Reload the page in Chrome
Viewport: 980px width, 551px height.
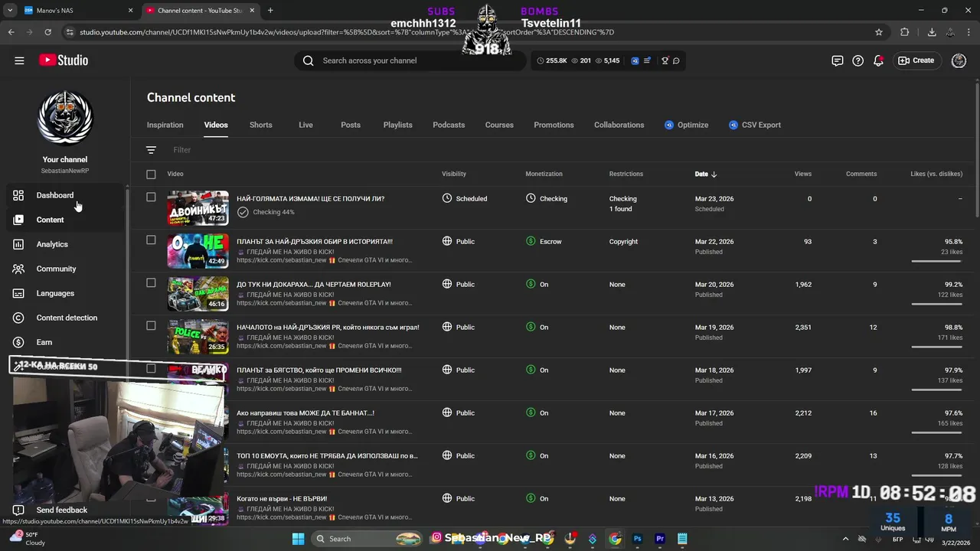pyautogui.click(x=47, y=32)
